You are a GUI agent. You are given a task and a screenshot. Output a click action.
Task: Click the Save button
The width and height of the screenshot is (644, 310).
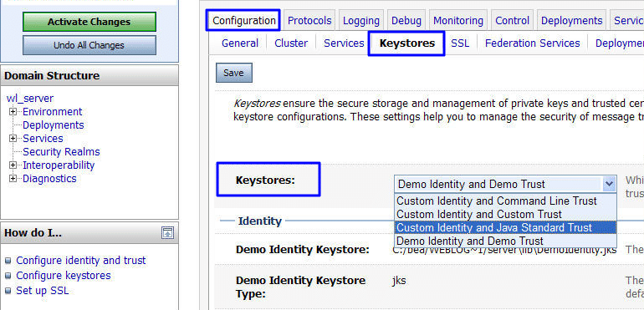[x=233, y=73]
